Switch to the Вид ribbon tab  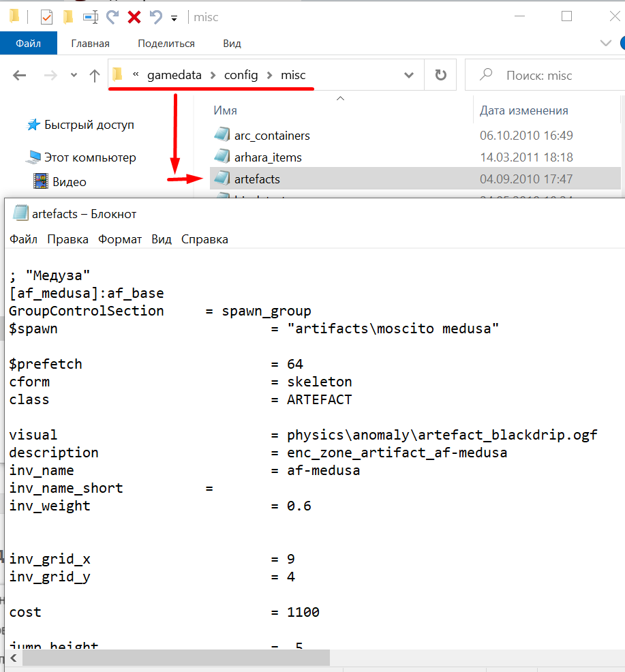coord(232,43)
